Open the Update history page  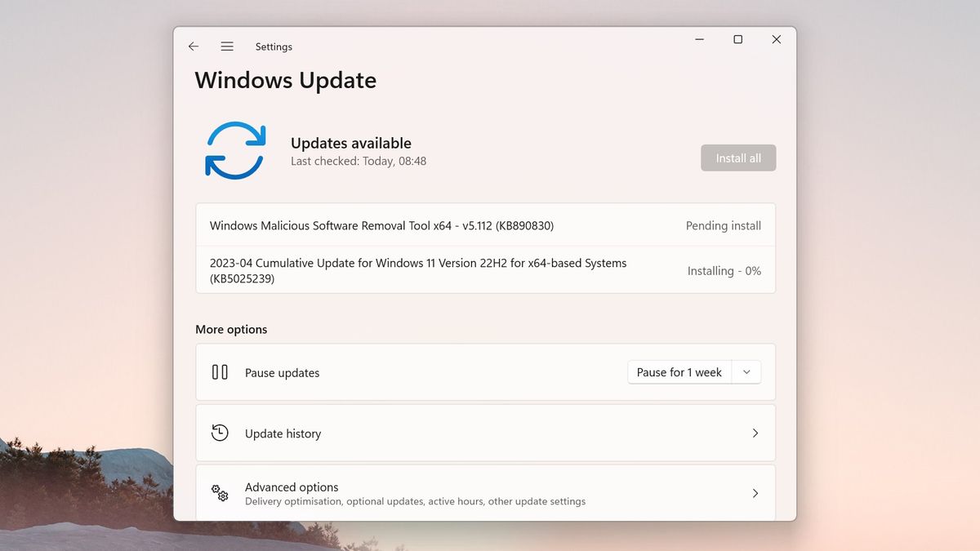click(x=485, y=433)
